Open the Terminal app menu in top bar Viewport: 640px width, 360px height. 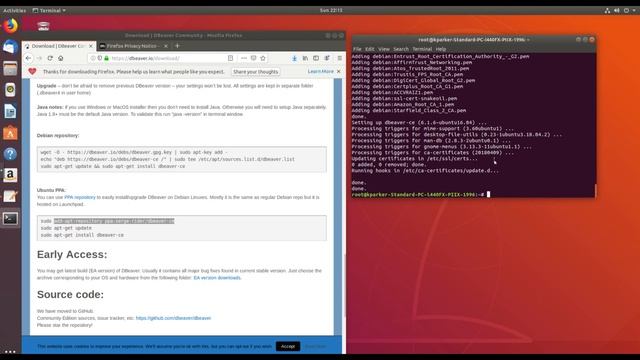pos(49,10)
